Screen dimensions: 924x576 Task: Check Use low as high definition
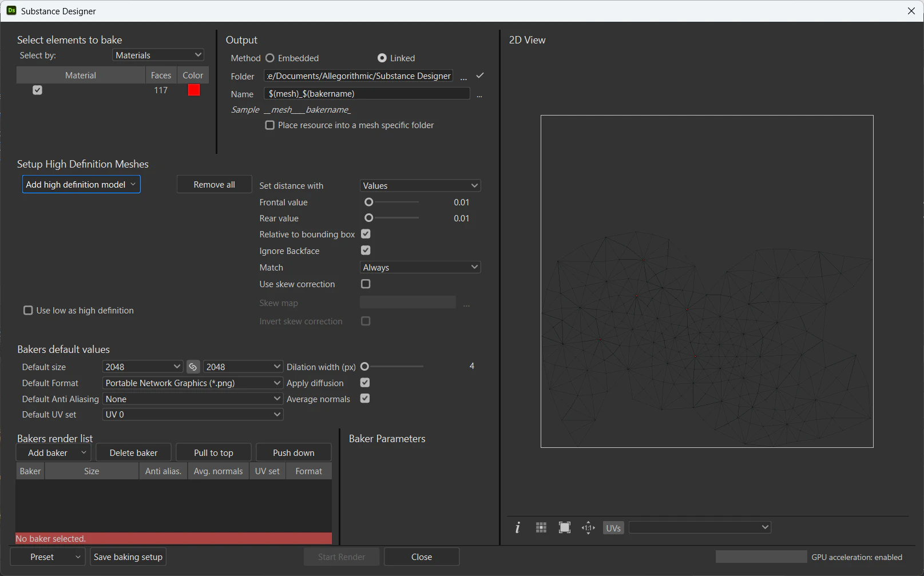pyautogui.click(x=28, y=310)
